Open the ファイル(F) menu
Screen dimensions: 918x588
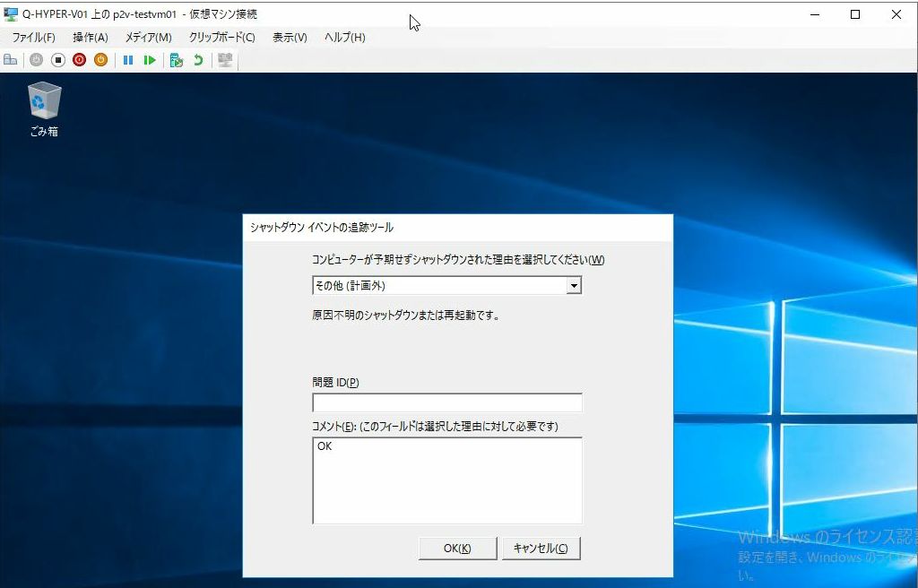click(x=33, y=38)
